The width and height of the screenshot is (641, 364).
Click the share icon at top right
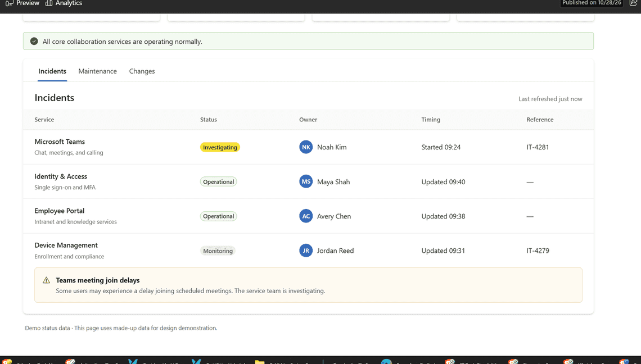tap(633, 3)
